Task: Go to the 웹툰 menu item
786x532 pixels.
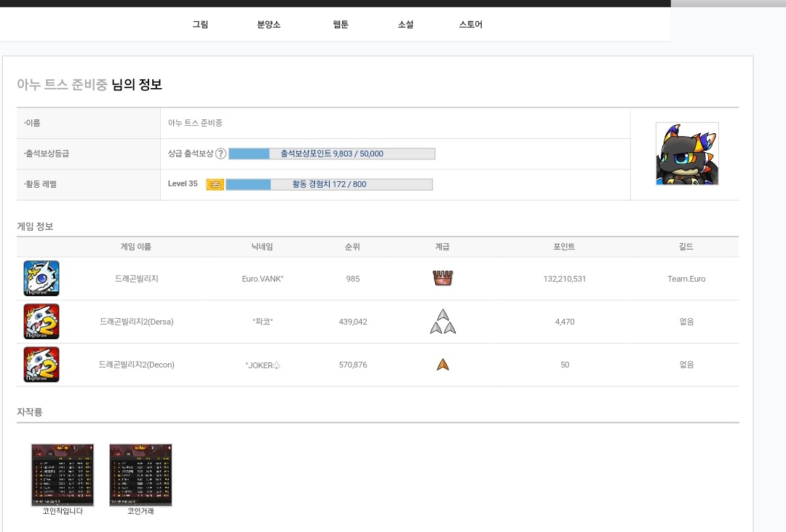Action: tap(341, 24)
